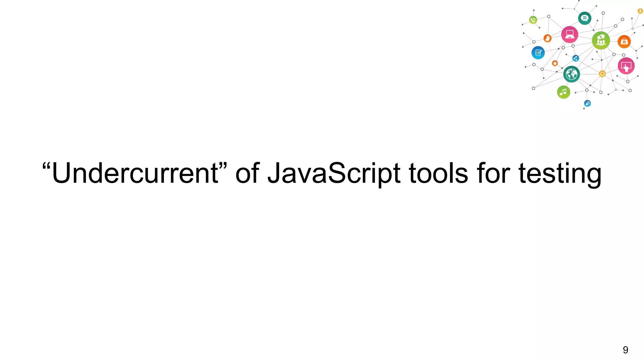Click the orange shopping bag icon

(x=624, y=41)
